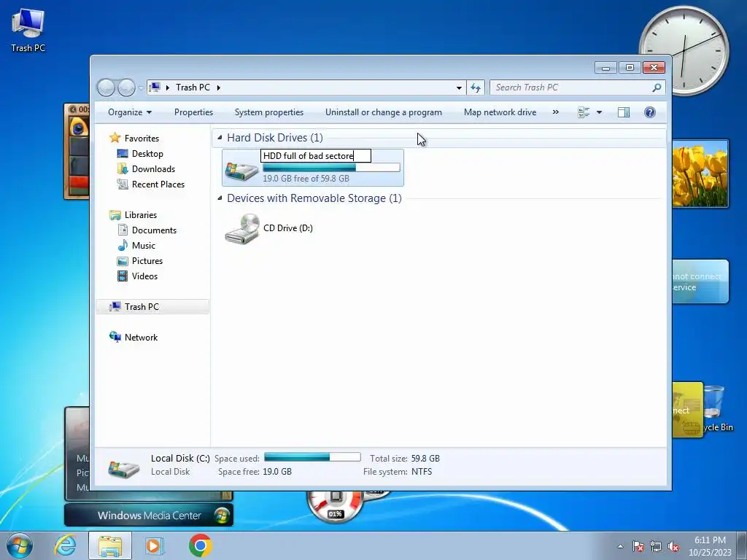Viewport: 747px width, 560px height.
Task: Open the recent pages dropdown arrow
Action: (141, 87)
